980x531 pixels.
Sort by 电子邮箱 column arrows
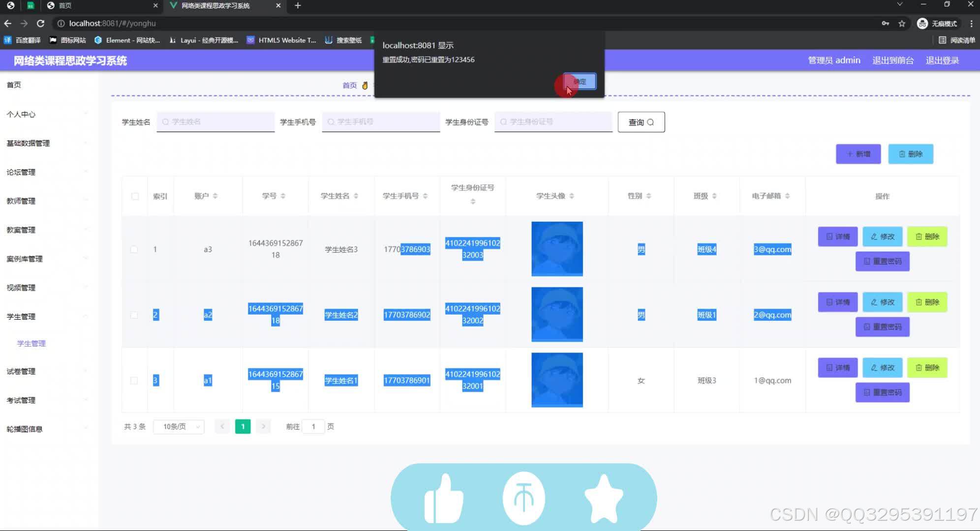(787, 196)
